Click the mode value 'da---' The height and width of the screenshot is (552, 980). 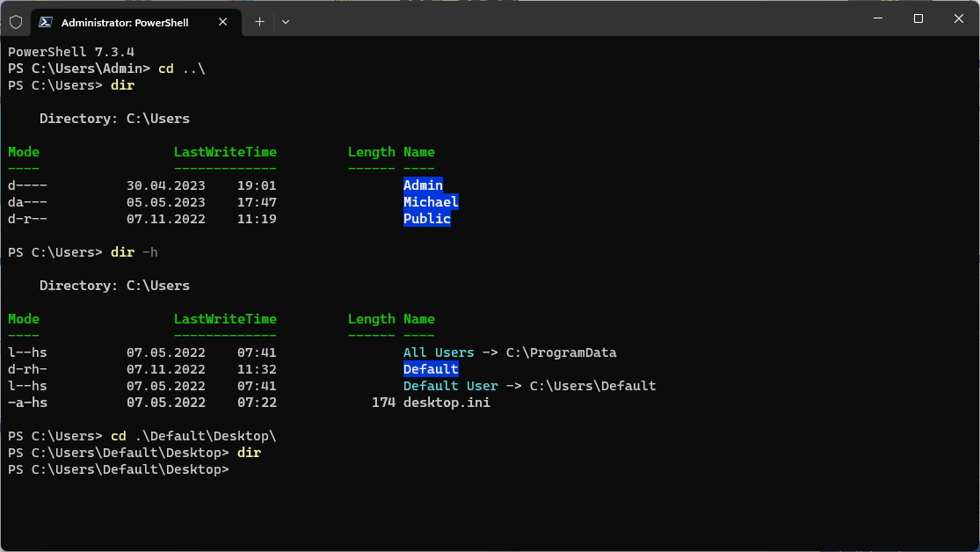27,202
